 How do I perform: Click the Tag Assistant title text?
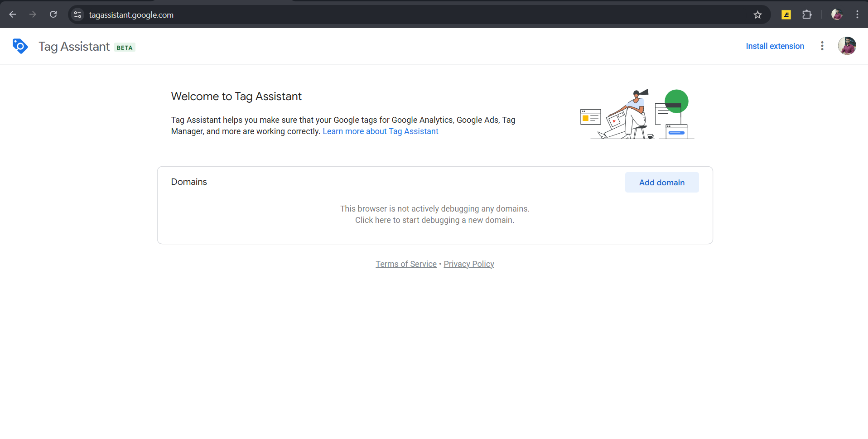coord(74,47)
